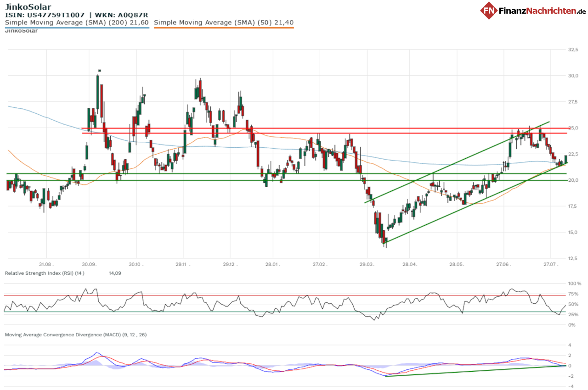The image size is (588, 390).
Task: Click the 27.07. date axis label
Action: [x=550, y=264]
